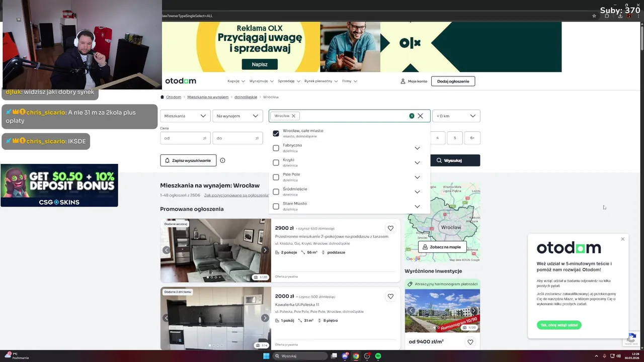Close the Otodom survey popup
Image resolution: width=644 pixels, height=362 pixels.
[622, 239]
